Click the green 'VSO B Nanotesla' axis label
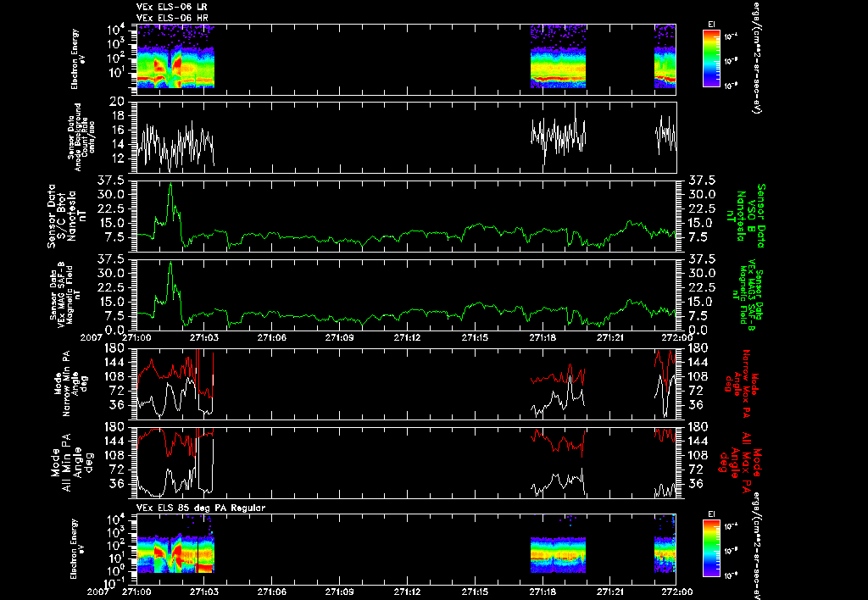 (745, 216)
